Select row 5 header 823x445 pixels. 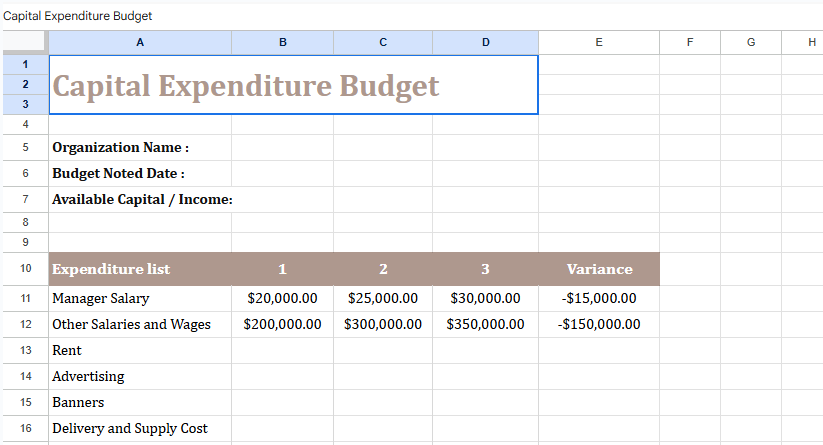point(24,148)
